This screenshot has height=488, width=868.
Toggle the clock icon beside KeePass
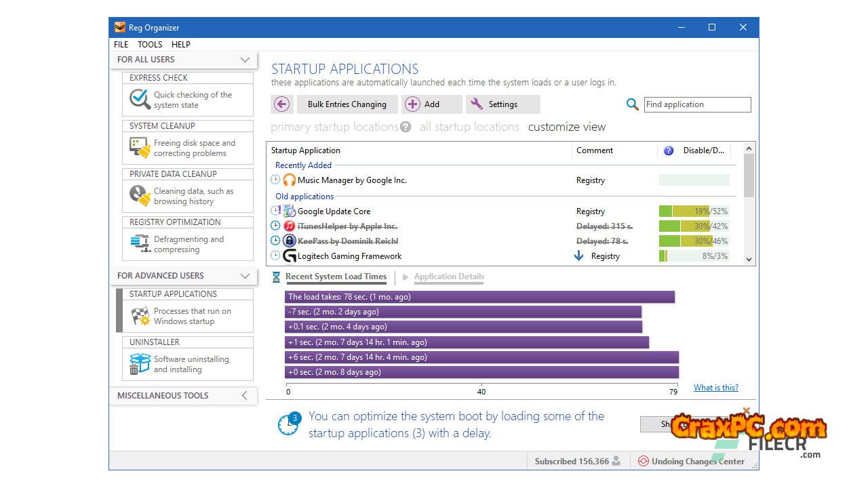275,241
